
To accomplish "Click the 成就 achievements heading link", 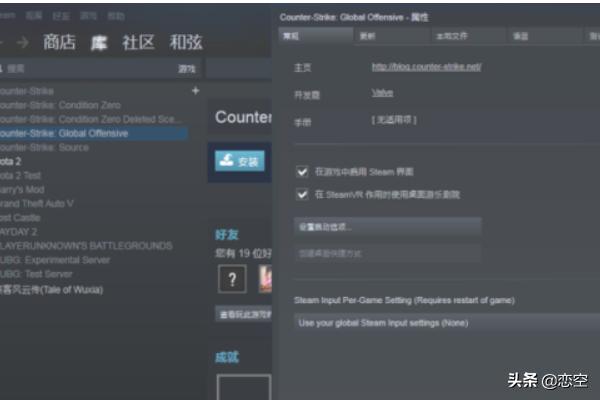I will pos(227,357).
